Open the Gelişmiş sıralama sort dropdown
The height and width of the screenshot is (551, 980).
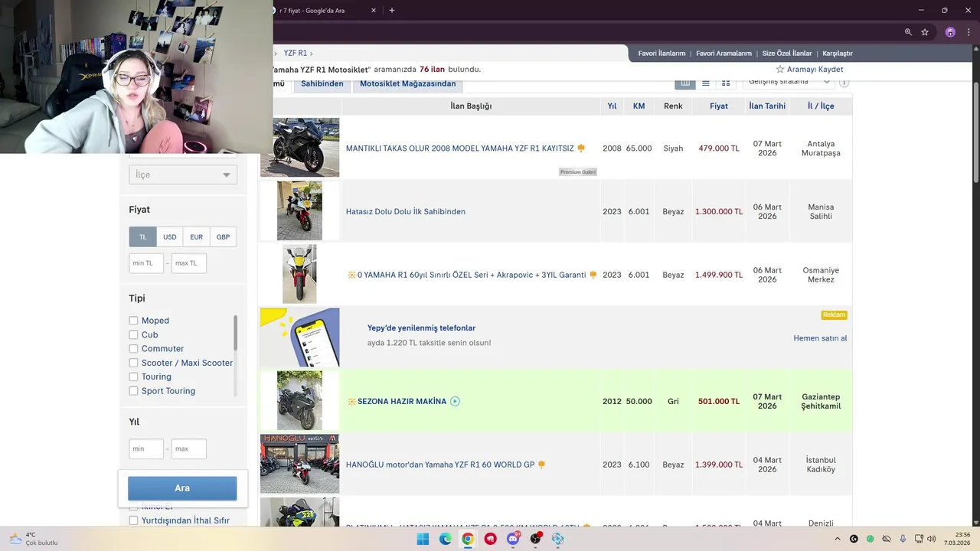(788, 82)
